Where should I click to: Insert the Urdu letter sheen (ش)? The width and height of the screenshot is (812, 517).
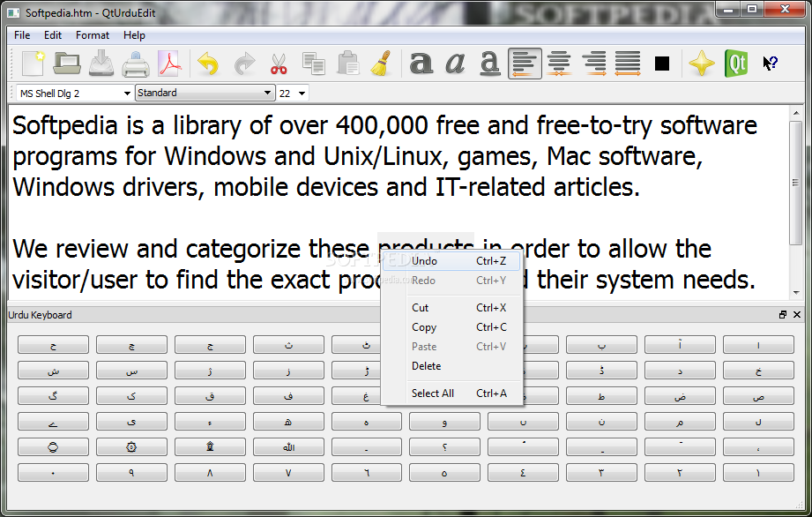coord(53,371)
